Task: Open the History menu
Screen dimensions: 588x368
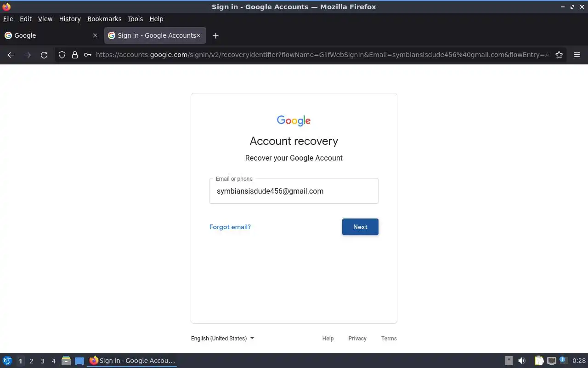Action: [70, 19]
